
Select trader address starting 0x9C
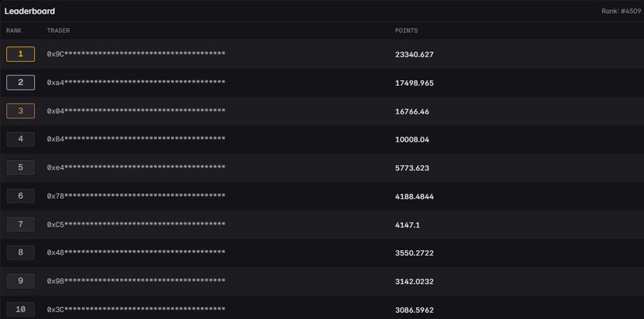pyautogui.click(x=136, y=54)
